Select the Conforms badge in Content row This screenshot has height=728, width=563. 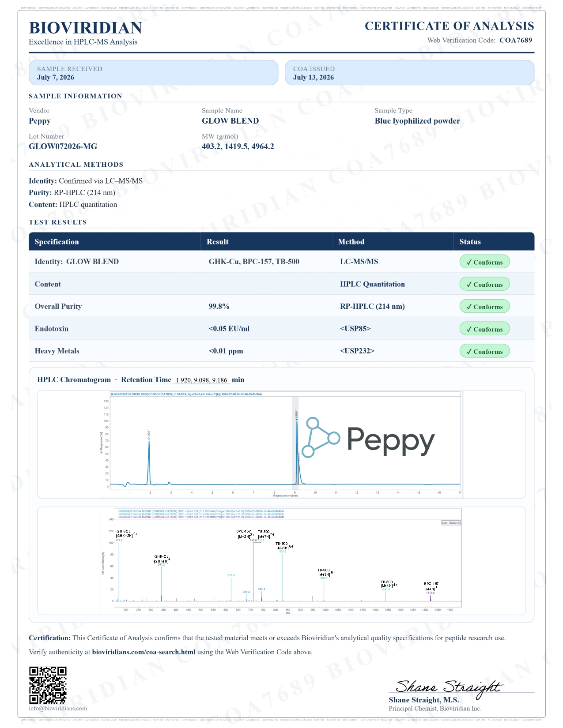[484, 284]
